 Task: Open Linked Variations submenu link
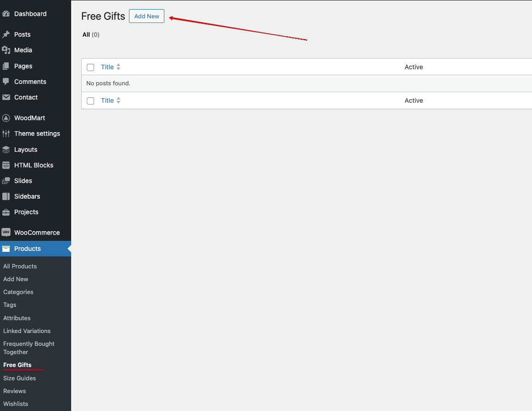27,331
